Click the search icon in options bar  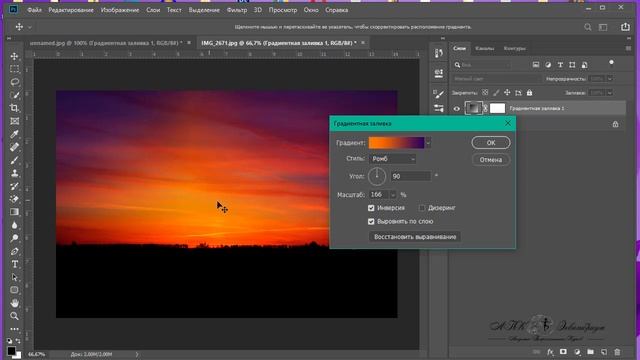pos(588,27)
